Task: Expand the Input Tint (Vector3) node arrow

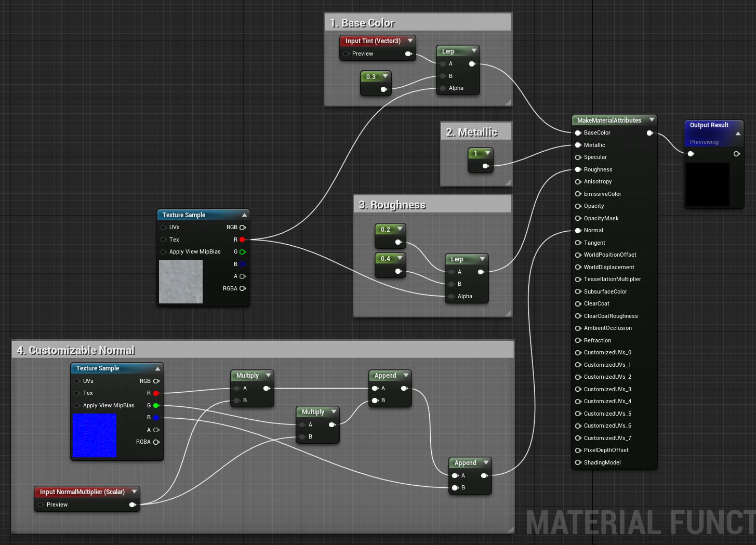Action: 410,41
